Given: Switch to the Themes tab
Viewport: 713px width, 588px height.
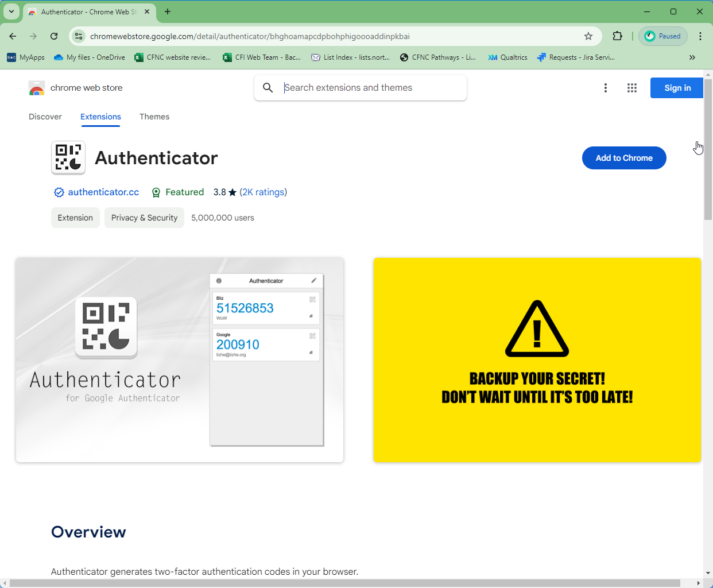Looking at the screenshot, I should pos(154,117).
